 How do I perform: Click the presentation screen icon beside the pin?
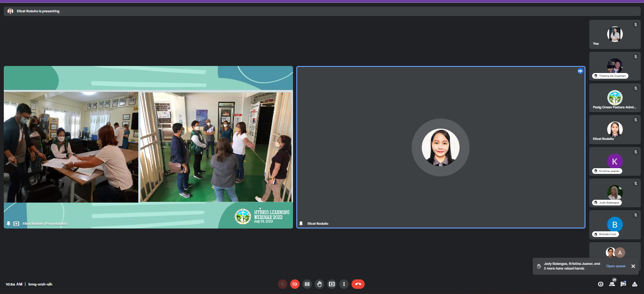[17, 223]
